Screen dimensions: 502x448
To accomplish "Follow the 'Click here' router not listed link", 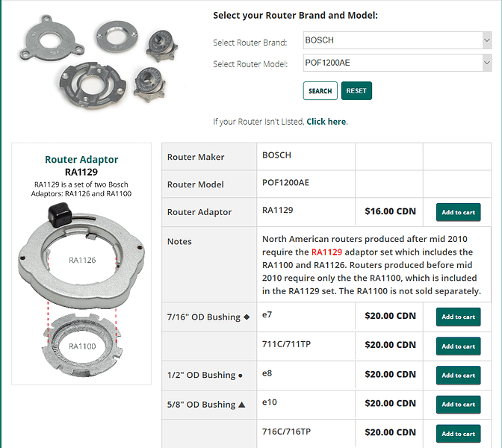I will click(x=326, y=122).
